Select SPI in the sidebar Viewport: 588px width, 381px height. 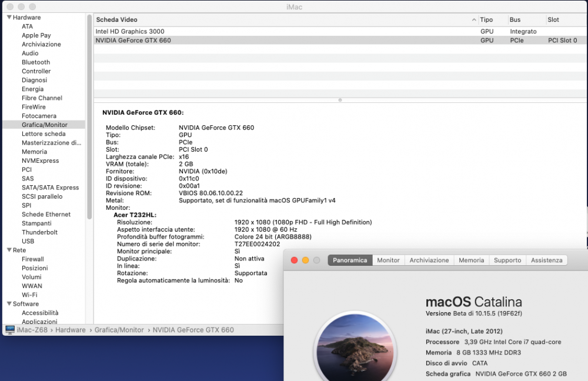[26, 206]
